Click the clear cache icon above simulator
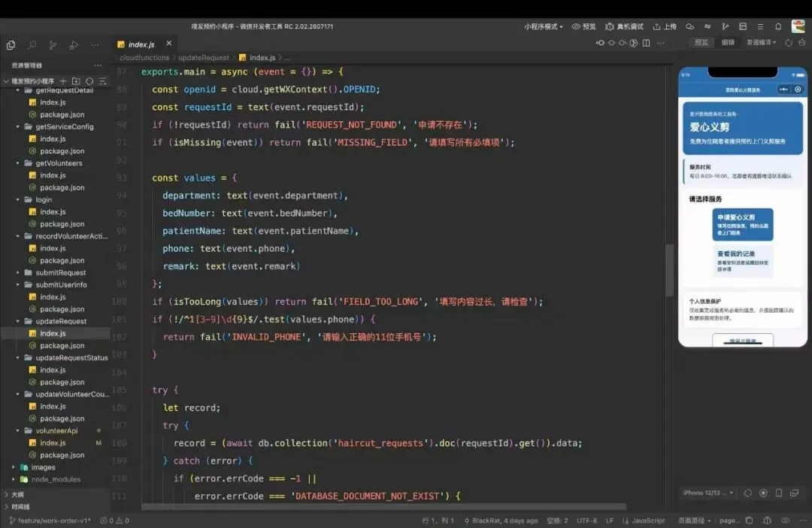 (802, 43)
